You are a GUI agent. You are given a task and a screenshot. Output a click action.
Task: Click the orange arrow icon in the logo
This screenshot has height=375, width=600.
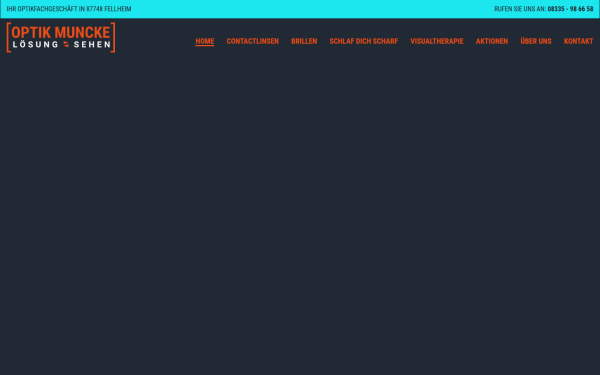(x=66, y=44)
